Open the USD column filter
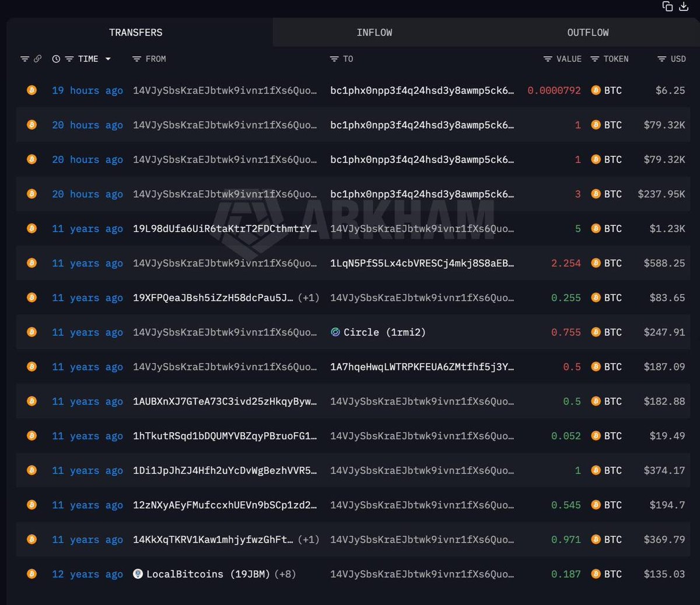The width and height of the screenshot is (700, 605). coord(661,59)
